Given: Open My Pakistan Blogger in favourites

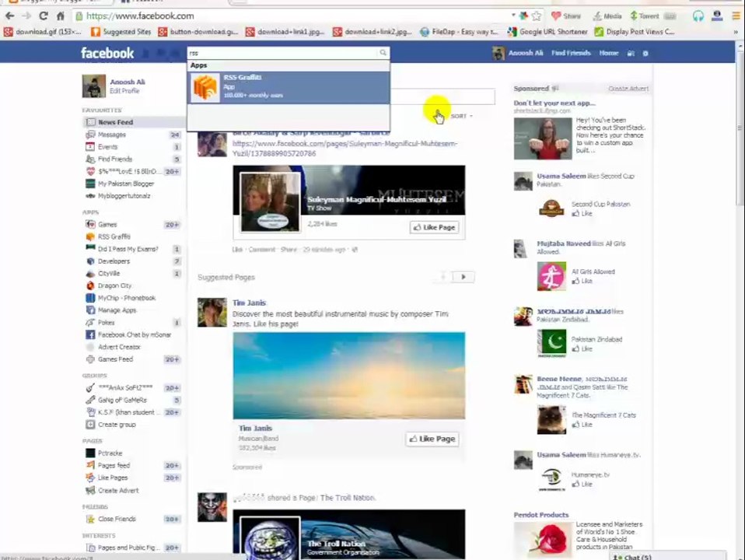Looking at the screenshot, I should coord(126,184).
